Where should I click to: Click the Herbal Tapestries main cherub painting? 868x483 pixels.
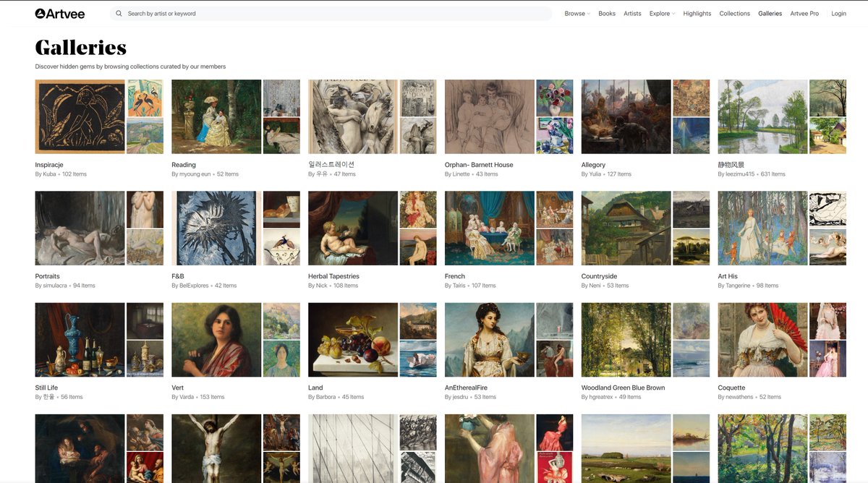pos(353,228)
